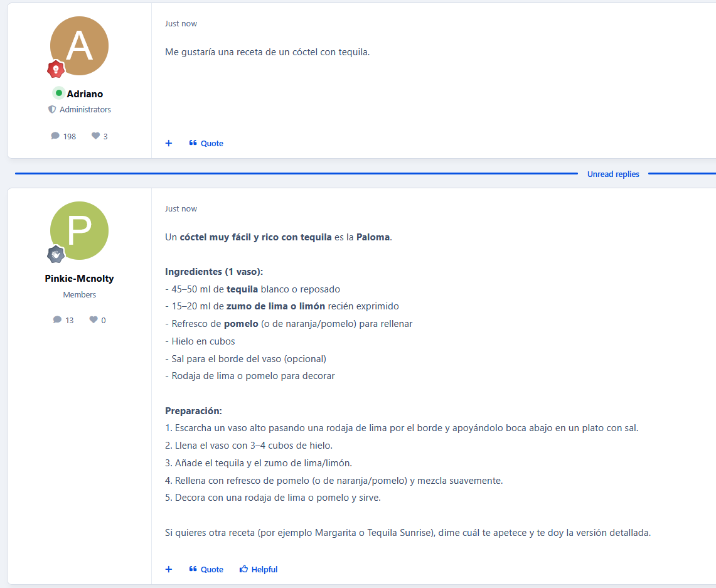Click Pinkie-Mcnolty's post count comment icon
The height and width of the screenshot is (588, 716).
tap(58, 320)
